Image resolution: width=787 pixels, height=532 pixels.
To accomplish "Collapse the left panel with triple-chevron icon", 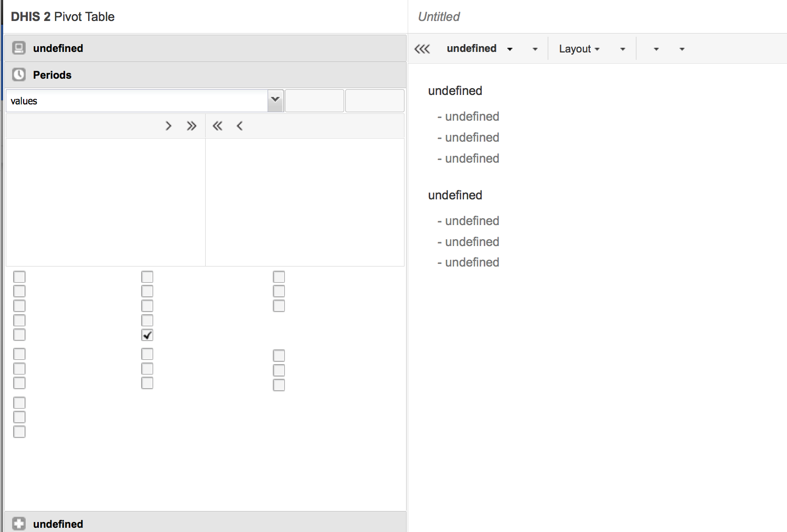I will click(422, 49).
